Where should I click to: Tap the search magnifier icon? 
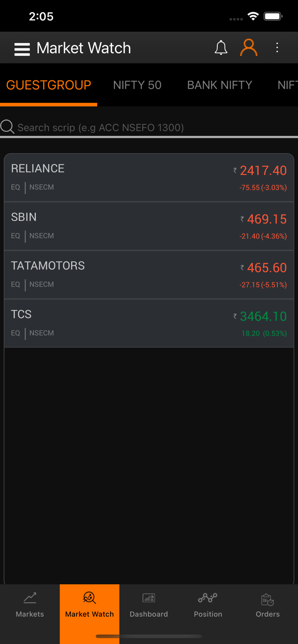coord(7,127)
